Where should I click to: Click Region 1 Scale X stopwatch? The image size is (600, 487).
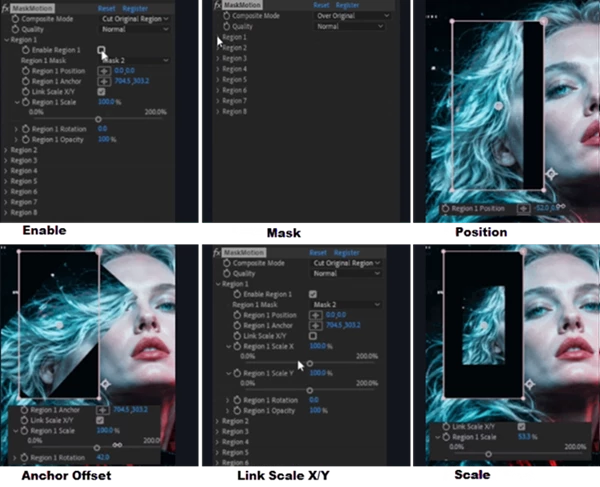[x=237, y=346]
